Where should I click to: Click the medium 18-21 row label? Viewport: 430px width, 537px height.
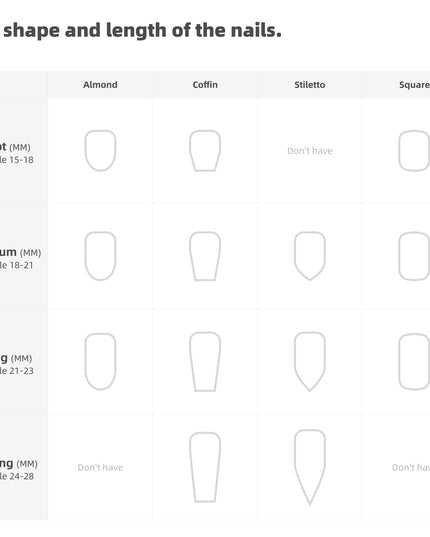pyautogui.click(x=21, y=258)
